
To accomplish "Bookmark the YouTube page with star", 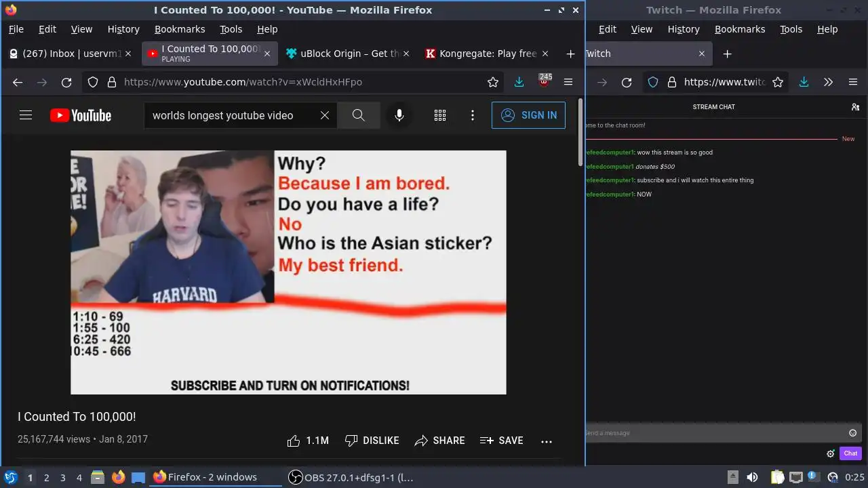I will [x=493, y=82].
